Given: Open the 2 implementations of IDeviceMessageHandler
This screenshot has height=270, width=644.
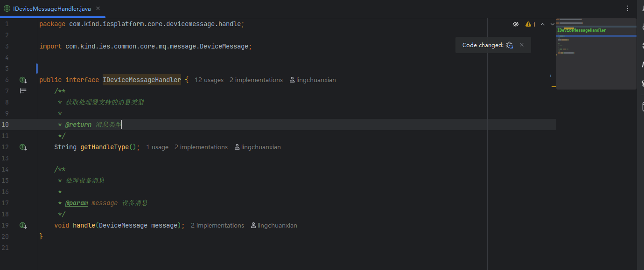Looking at the screenshot, I should (x=256, y=80).
